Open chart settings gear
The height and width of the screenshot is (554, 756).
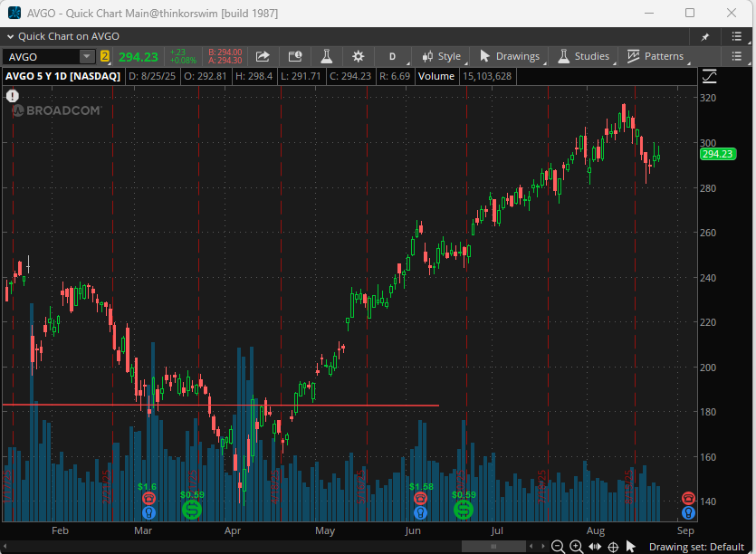[x=358, y=56]
